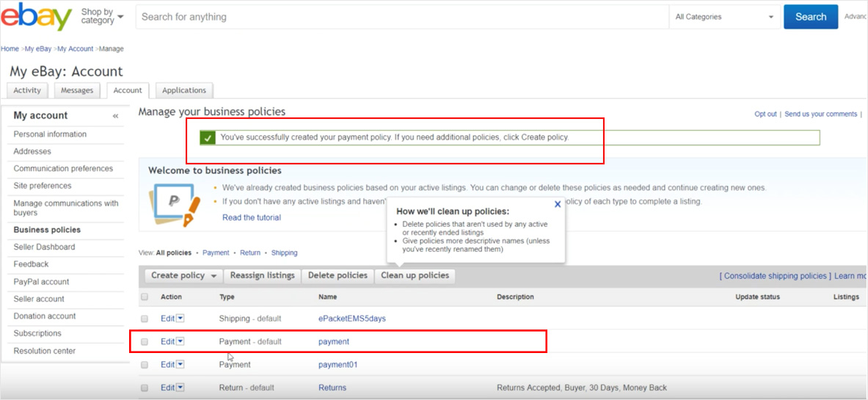Click the green success checkmark icon

tap(208, 137)
